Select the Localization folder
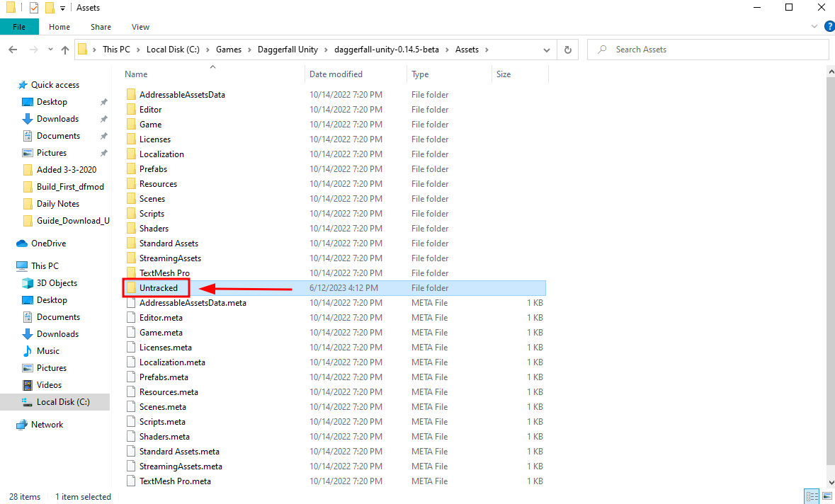Screen dimensions: 835x504 161,154
